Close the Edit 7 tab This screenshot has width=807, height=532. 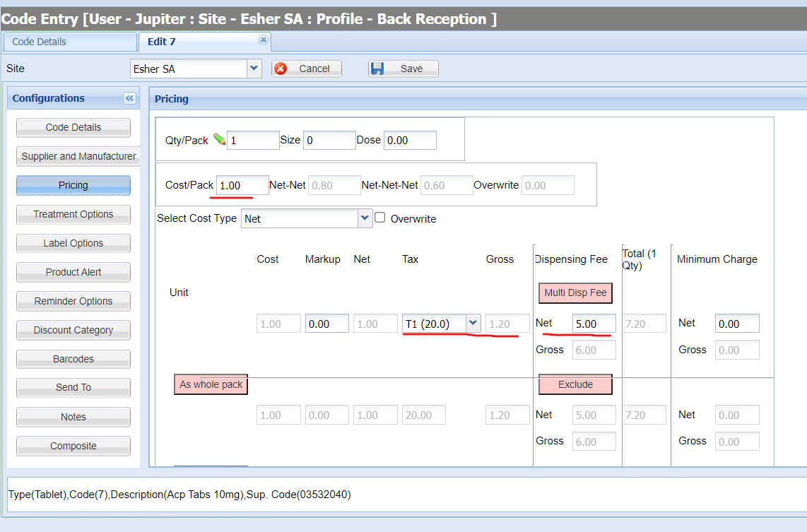coord(264,40)
